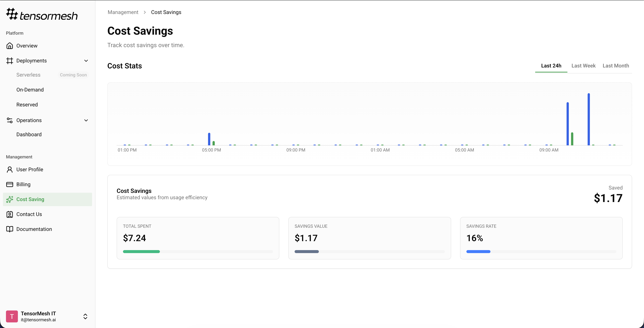
Task: Collapse the Deployments section chevron
Action: [x=86, y=61]
